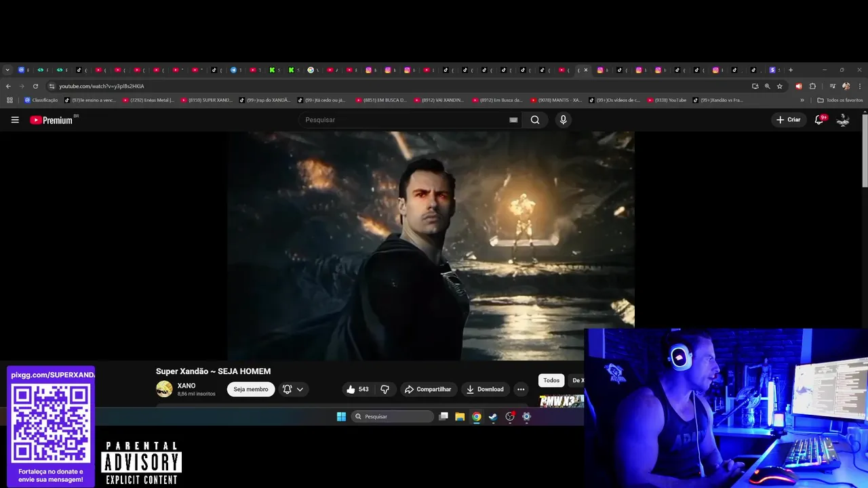The height and width of the screenshot is (488, 868).
Task: Open the "Xandão vs Fra..." bookmark
Action: [718, 100]
